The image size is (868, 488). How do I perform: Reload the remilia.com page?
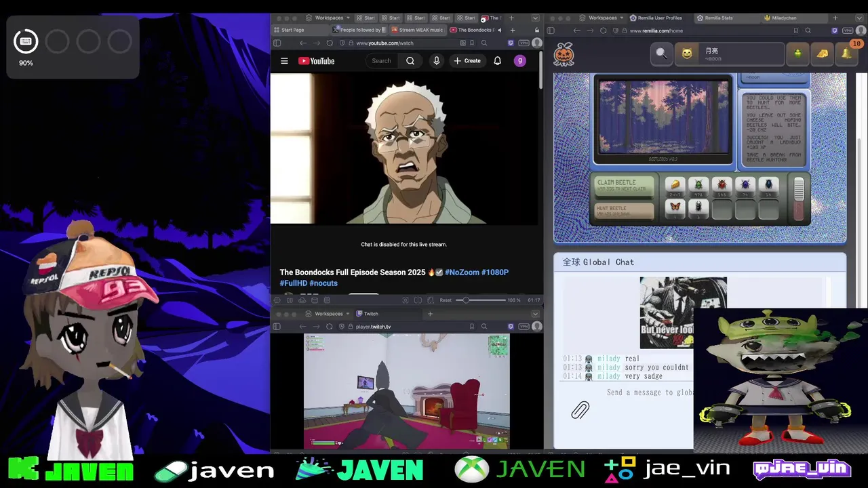[604, 30]
